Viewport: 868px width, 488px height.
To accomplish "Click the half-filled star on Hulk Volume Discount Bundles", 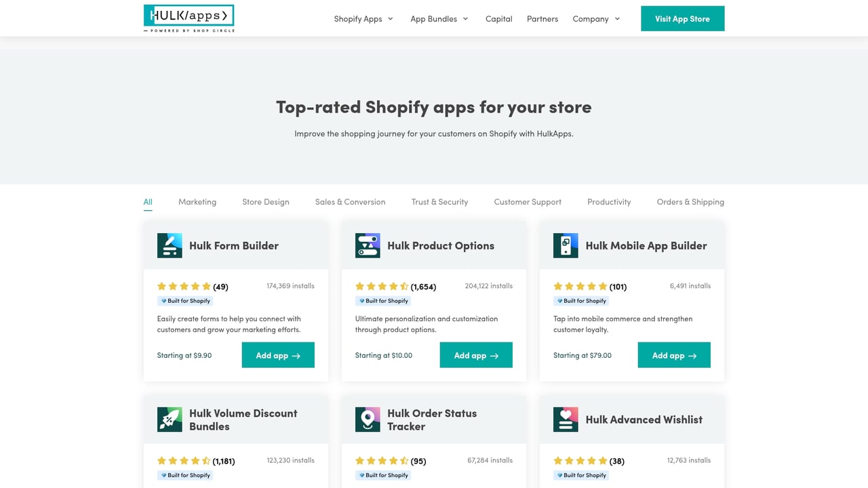I will pyautogui.click(x=207, y=460).
